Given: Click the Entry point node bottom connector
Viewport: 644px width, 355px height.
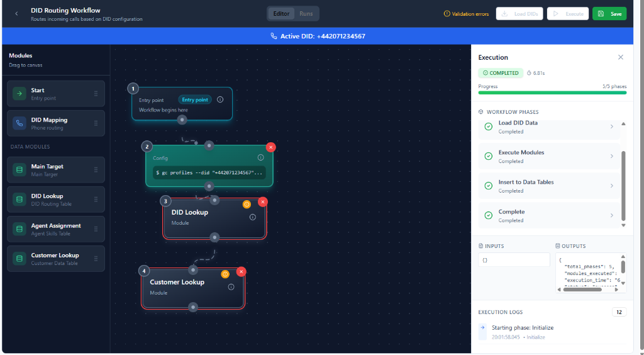Looking at the screenshot, I should tap(182, 120).
